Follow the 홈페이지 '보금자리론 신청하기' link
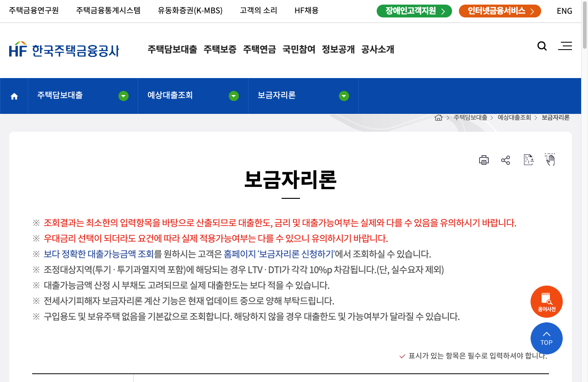The image size is (588, 382). pos(279,254)
